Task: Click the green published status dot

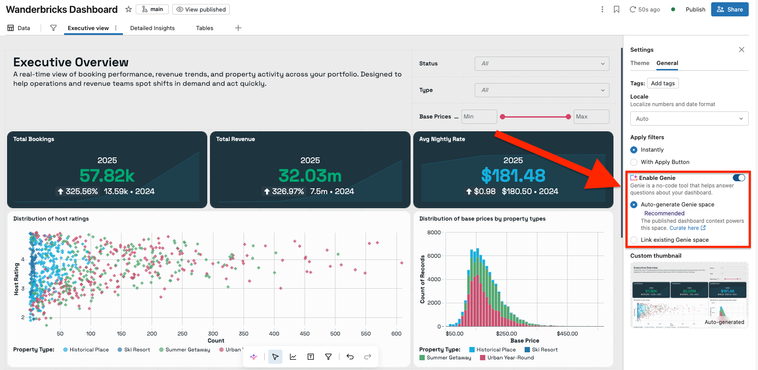Action: click(673, 9)
